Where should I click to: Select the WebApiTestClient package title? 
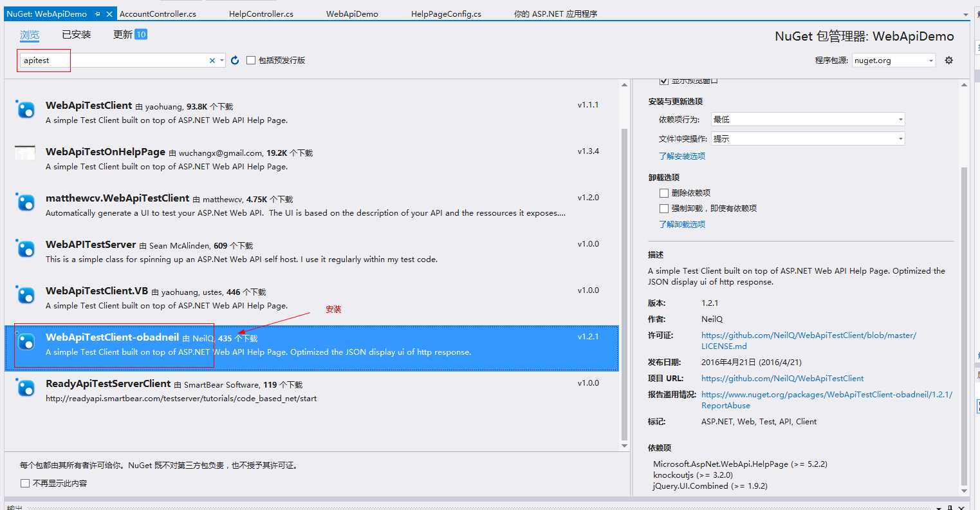(x=89, y=106)
